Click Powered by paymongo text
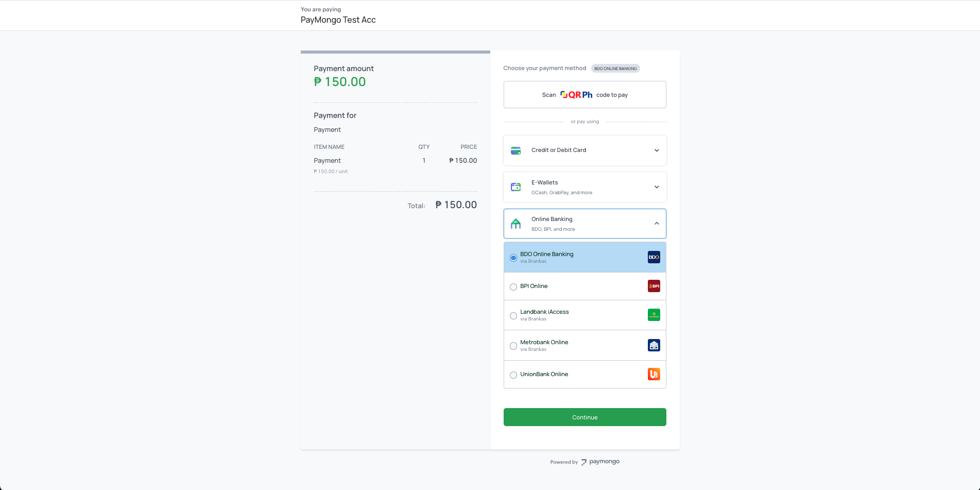The width and height of the screenshot is (980, 490). pos(585,462)
